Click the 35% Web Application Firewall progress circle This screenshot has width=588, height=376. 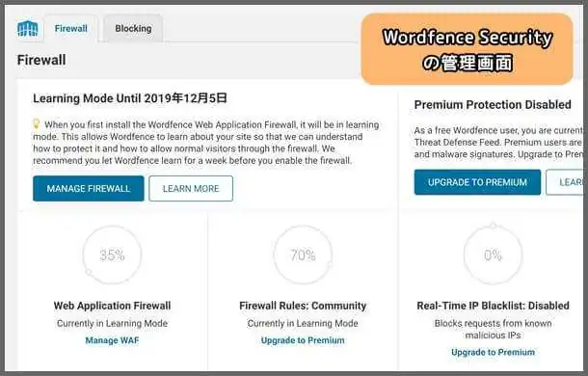click(x=112, y=255)
